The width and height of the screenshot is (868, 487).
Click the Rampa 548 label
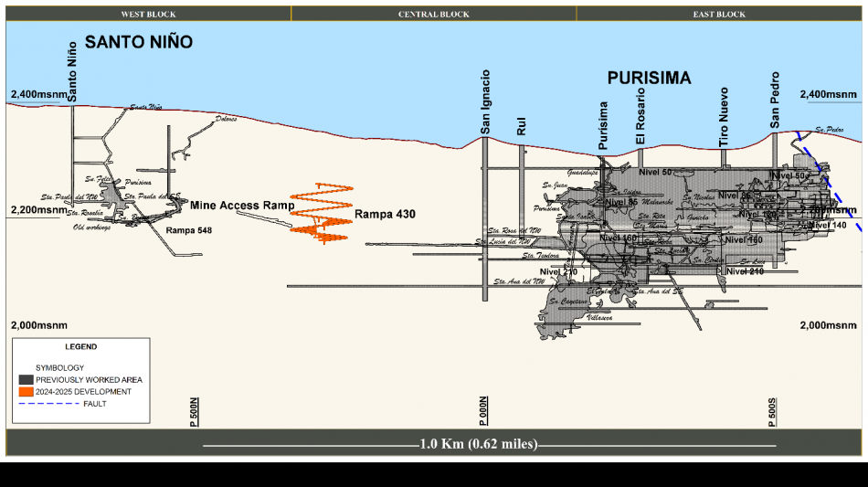(189, 230)
